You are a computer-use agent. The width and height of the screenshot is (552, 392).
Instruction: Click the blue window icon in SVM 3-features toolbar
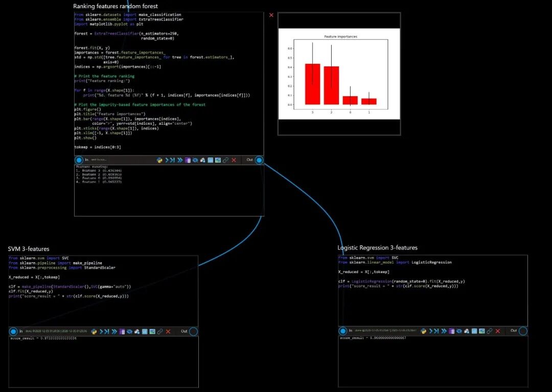(x=145, y=332)
